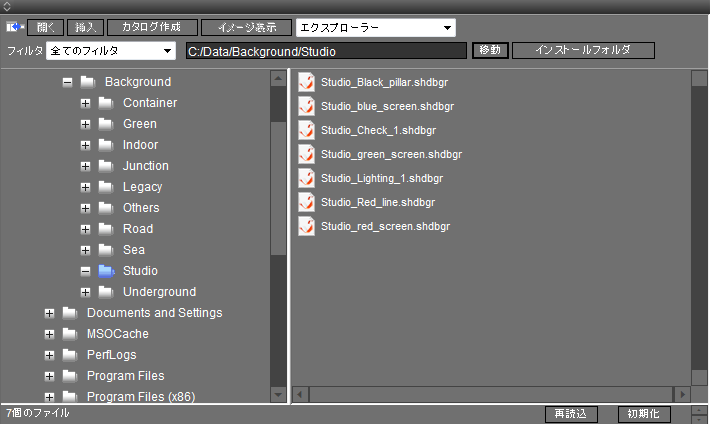Click the Studio_red_screen.shdbgr file icon
Viewport: 710px width, 424px height.
tap(307, 226)
